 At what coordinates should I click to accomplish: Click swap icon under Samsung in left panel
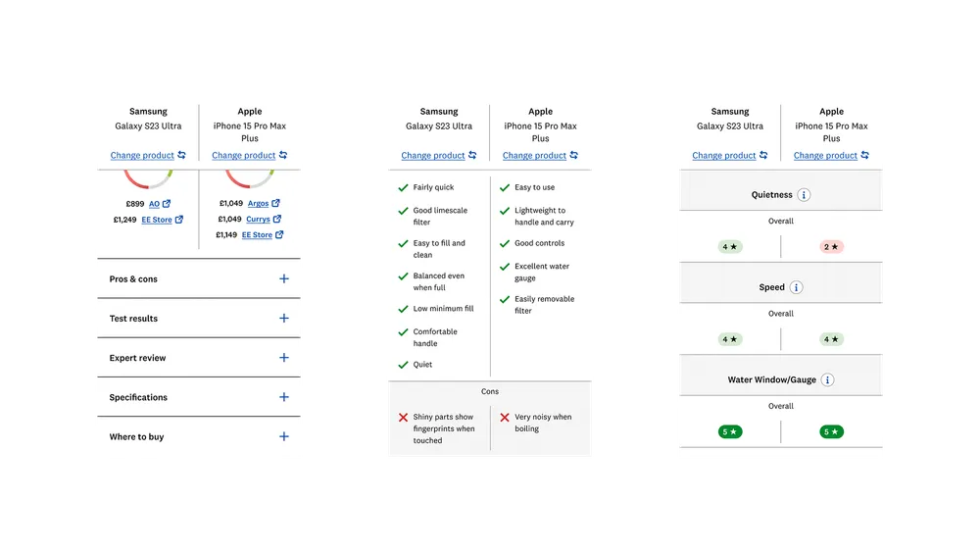point(181,155)
